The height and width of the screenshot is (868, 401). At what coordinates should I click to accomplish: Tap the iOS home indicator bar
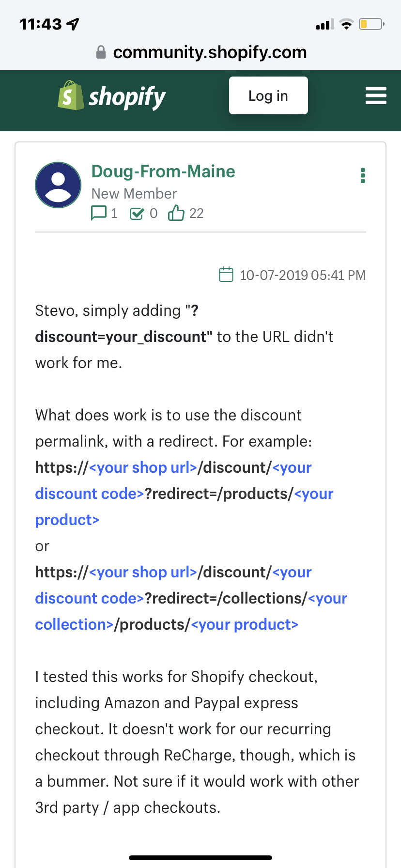point(200,858)
